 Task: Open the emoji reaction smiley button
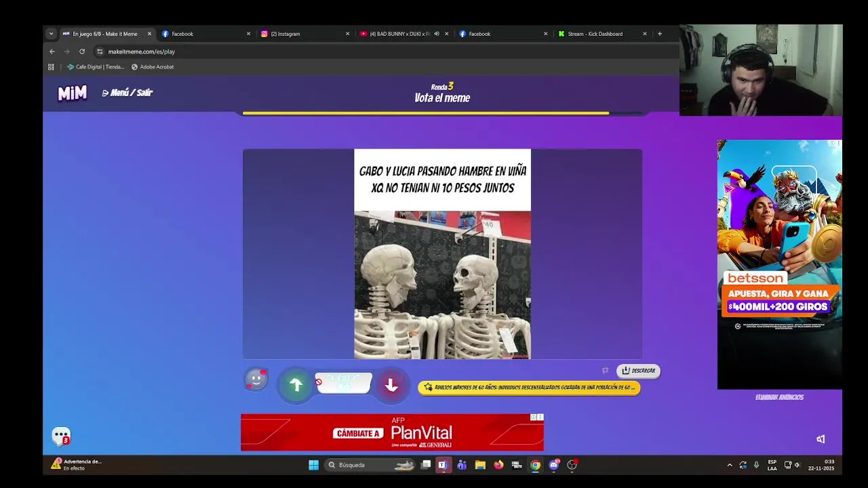(256, 380)
